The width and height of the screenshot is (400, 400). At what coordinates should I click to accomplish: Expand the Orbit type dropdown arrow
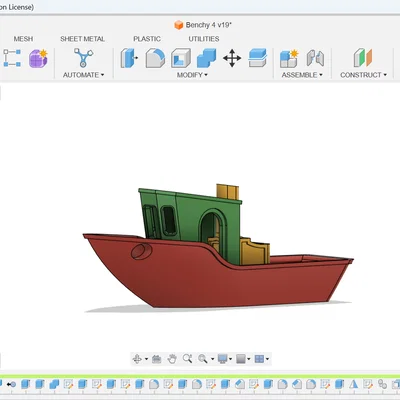(146, 359)
